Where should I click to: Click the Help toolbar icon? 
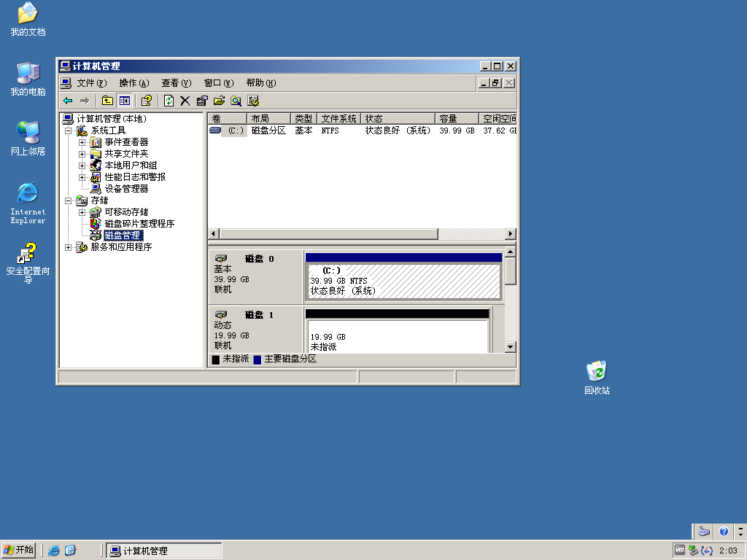click(146, 101)
